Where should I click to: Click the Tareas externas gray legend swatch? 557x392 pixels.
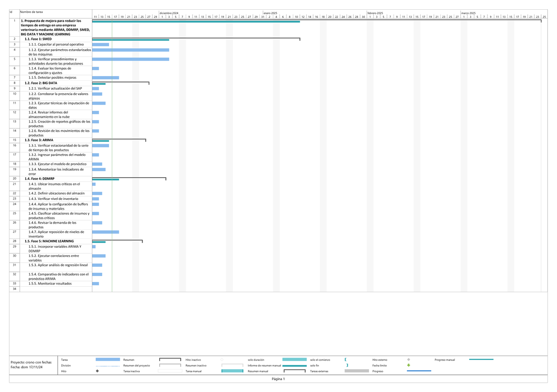pos(357,371)
